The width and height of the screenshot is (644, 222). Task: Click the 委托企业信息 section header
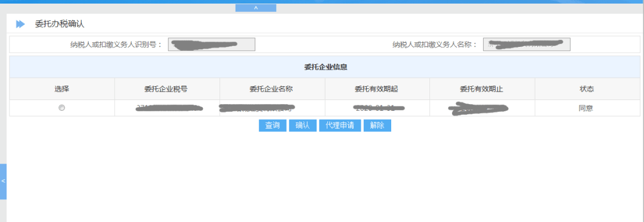[x=325, y=67]
